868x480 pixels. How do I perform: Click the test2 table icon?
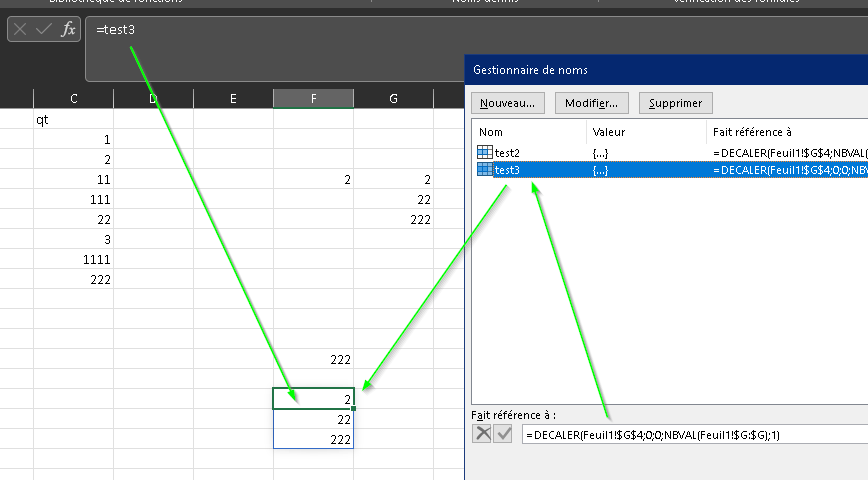484,152
